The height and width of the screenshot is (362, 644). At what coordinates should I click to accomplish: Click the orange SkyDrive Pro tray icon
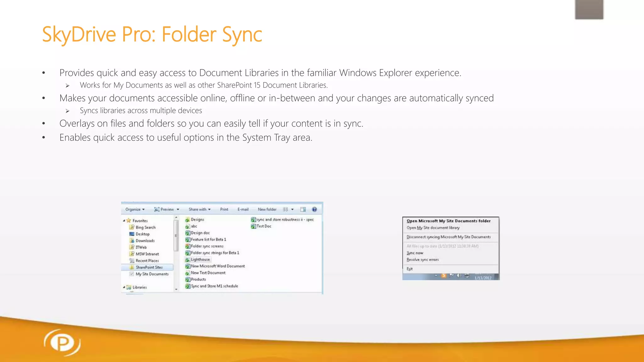coord(443,276)
